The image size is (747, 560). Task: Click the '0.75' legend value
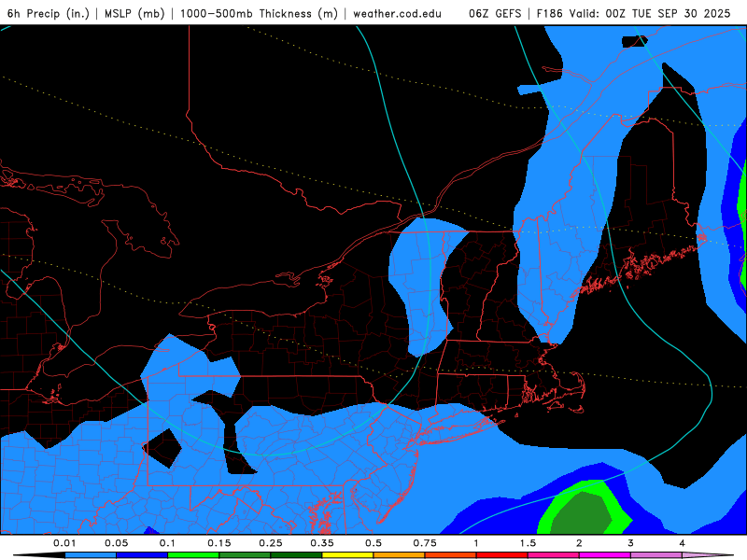(425, 543)
